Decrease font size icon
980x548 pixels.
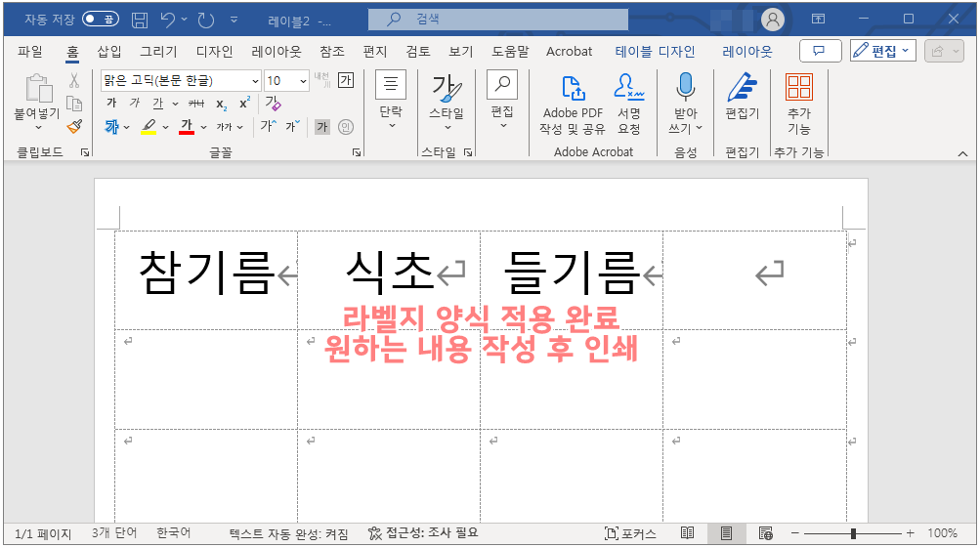click(292, 126)
